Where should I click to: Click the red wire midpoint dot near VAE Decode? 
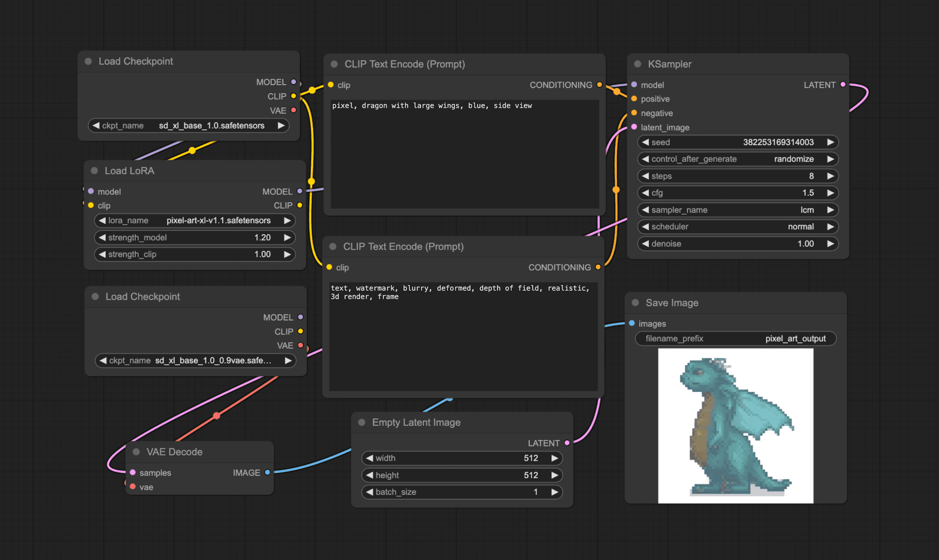pos(217,416)
